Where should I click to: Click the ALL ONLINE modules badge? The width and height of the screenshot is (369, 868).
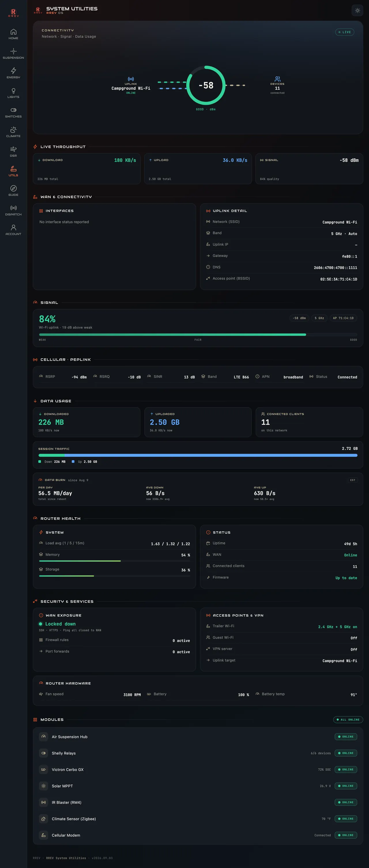(348, 719)
